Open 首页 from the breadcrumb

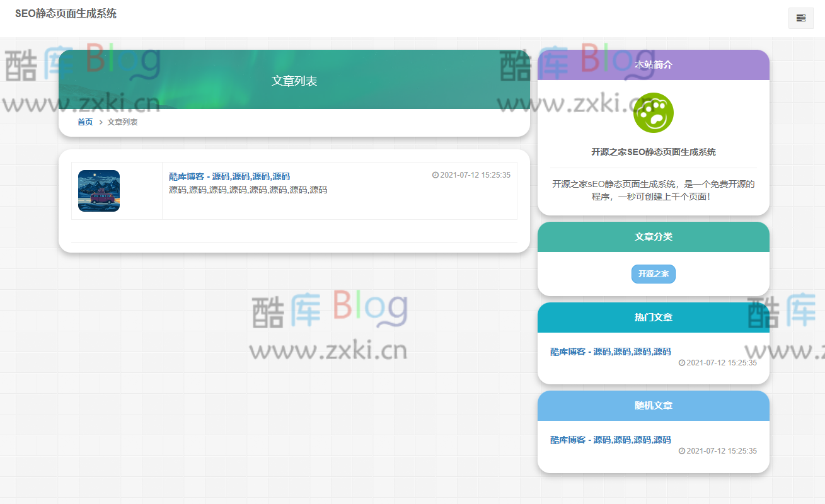[84, 122]
